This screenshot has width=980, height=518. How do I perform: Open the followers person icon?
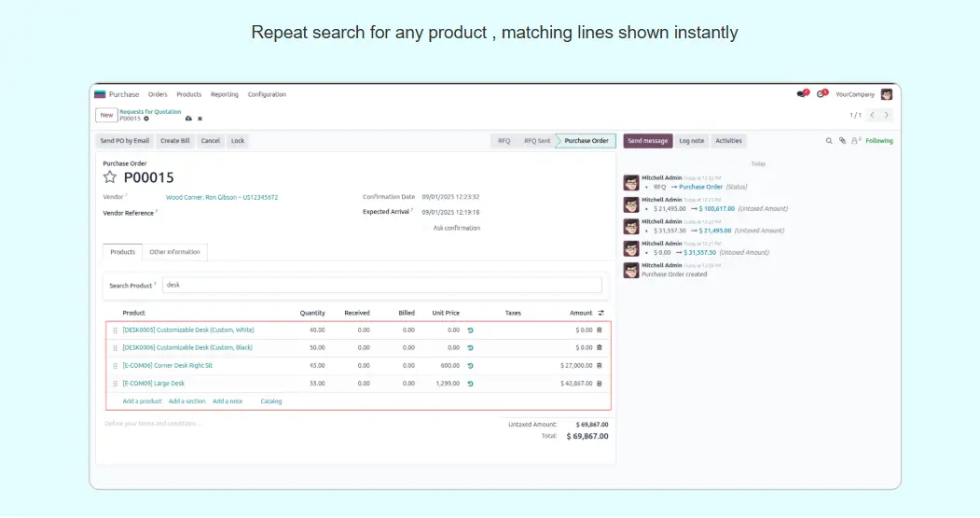click(x=855, y=141)
